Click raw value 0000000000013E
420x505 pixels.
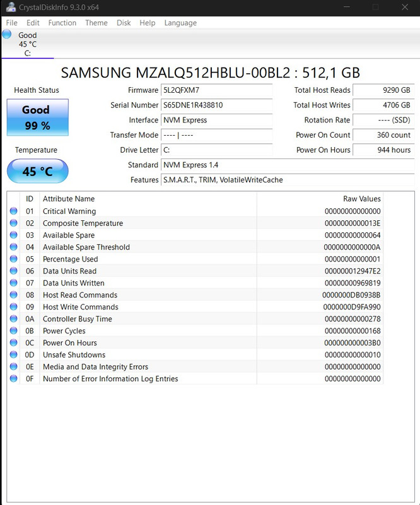point(353,223)
